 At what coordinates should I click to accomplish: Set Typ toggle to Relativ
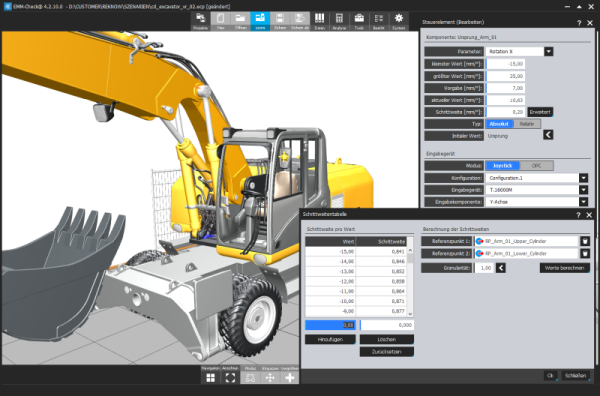click(x=527, y=124)
